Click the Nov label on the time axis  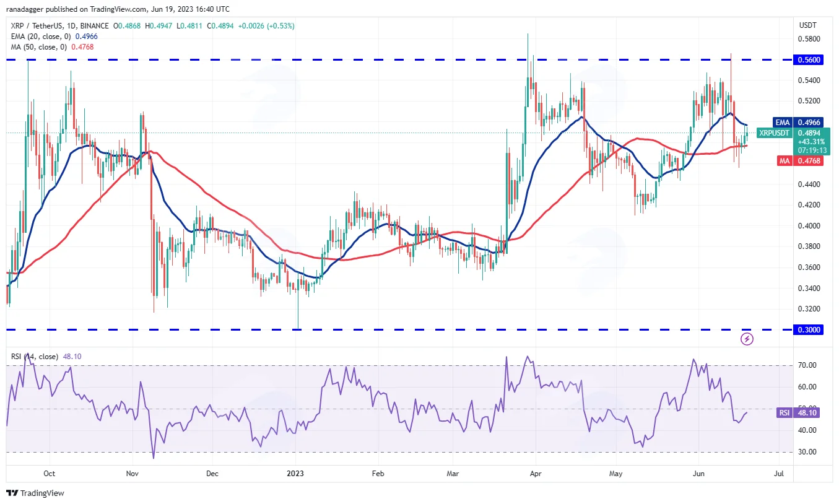pos(132,474)
